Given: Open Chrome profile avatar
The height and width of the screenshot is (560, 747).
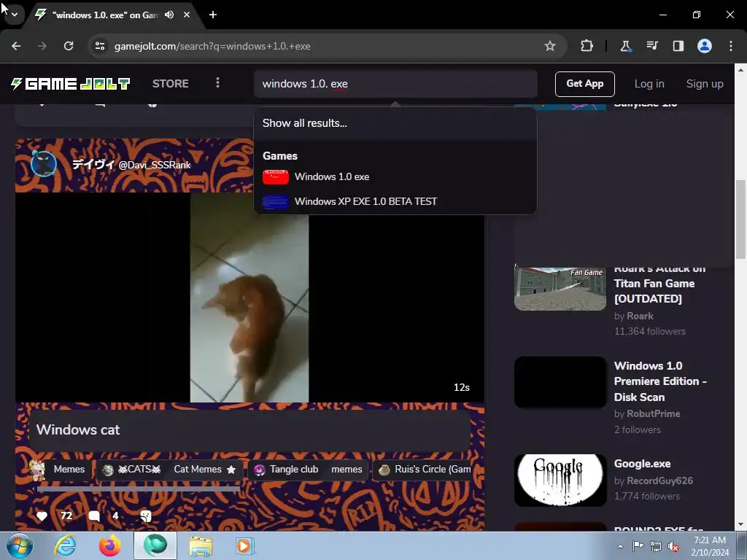Looking at the screenshot, I should pos(705,46).
